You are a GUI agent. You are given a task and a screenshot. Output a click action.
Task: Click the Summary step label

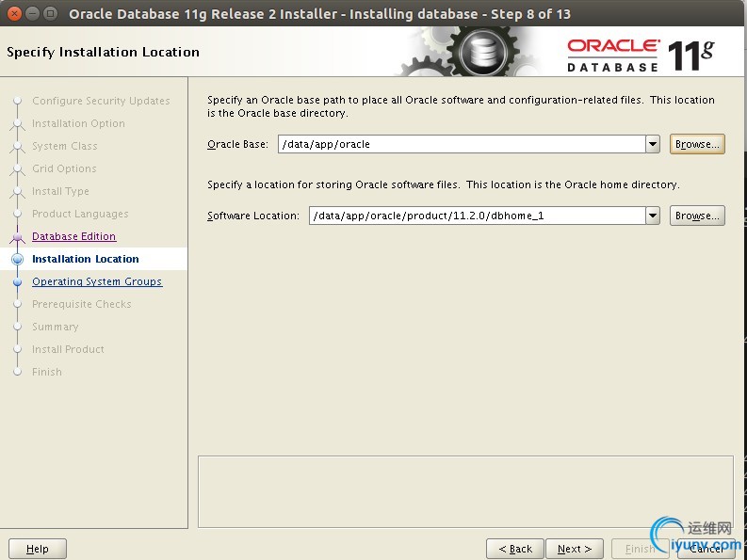pyautogui.click(x=56, y=327)
